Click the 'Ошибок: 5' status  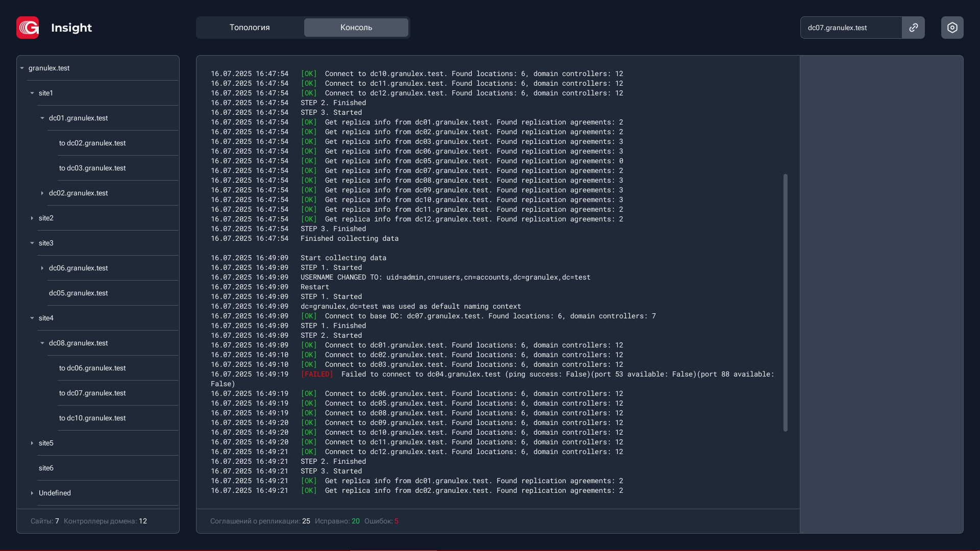tap(381, 521)
